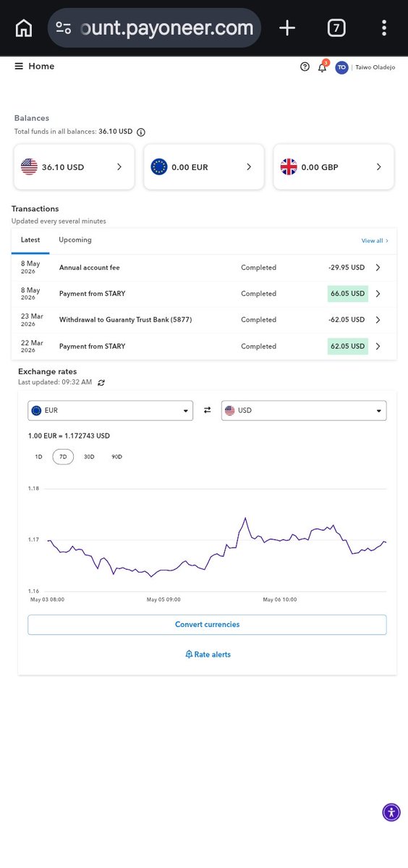Open Rate alerts link
Viewport: 408px width, 868px height.
click(x=208, y=655)
